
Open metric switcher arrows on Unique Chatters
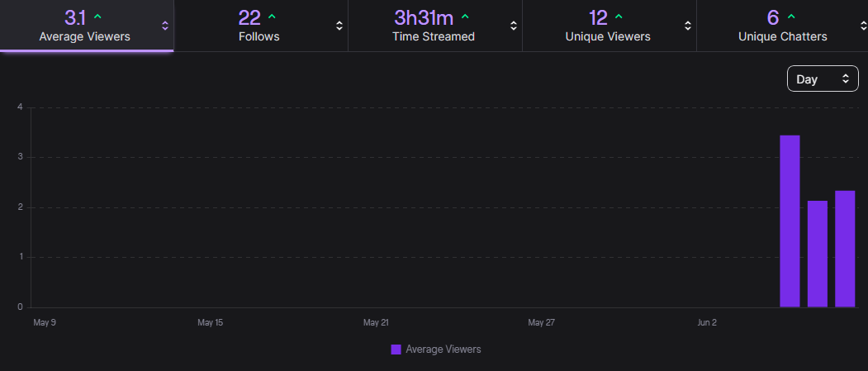(x=863, y=26)
